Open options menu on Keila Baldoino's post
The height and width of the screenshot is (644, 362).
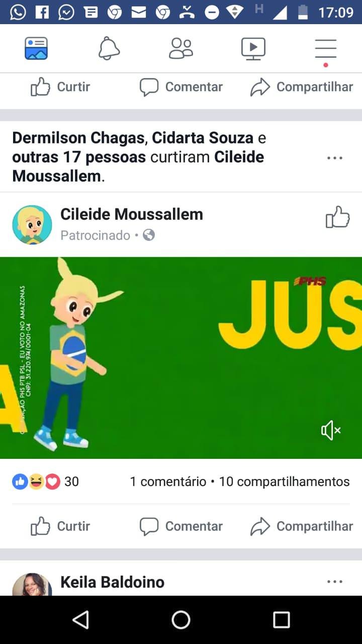coord(334,582)
